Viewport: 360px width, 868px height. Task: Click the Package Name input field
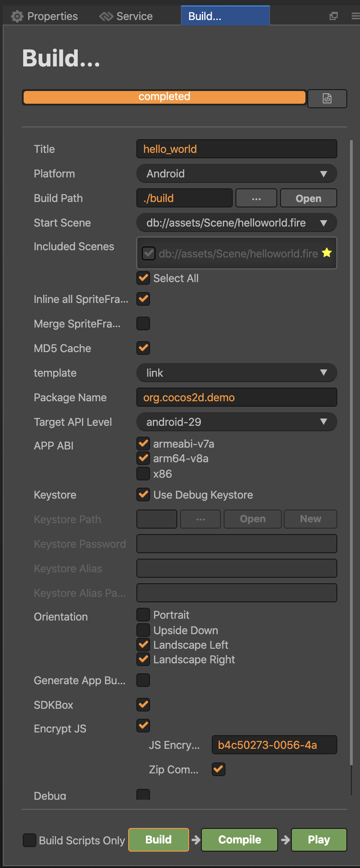pos(236,398)
